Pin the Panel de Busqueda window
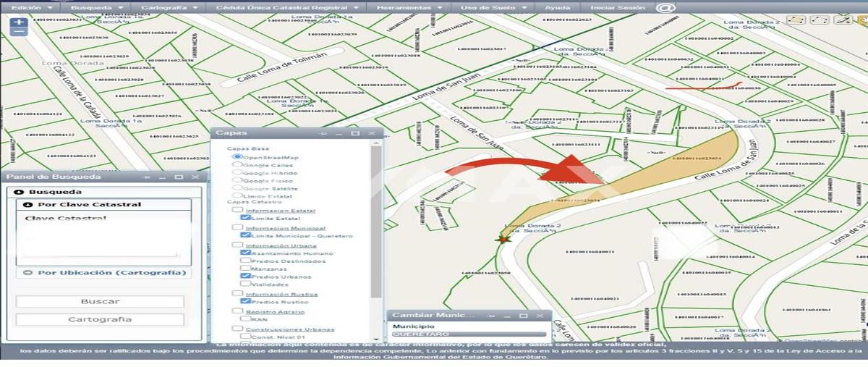The width and height of the screenshot is (868, 367). 146,177
